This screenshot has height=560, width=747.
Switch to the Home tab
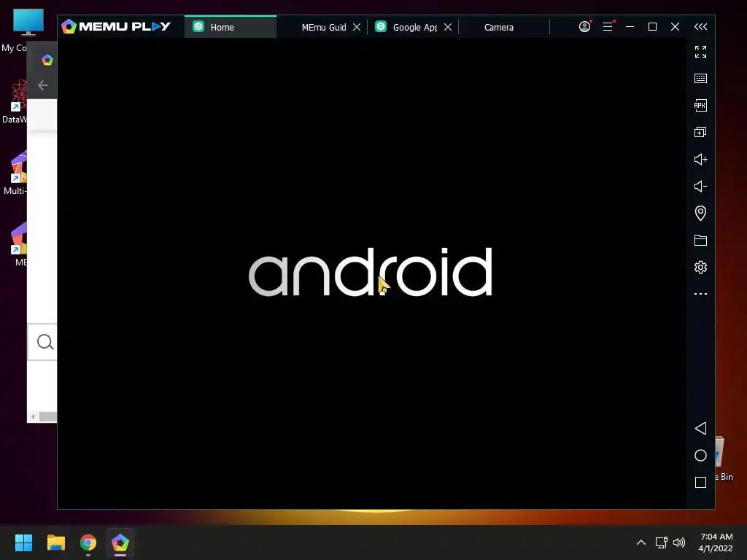231,27
